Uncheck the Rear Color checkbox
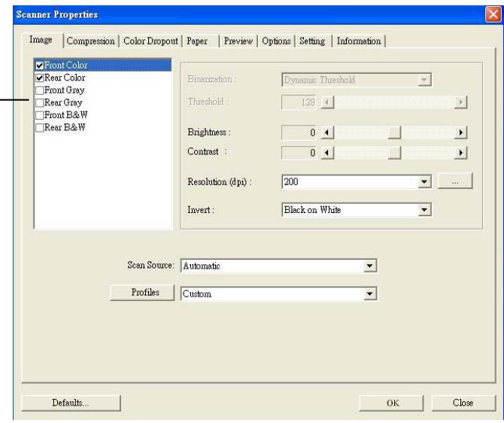 coord(40,78)
